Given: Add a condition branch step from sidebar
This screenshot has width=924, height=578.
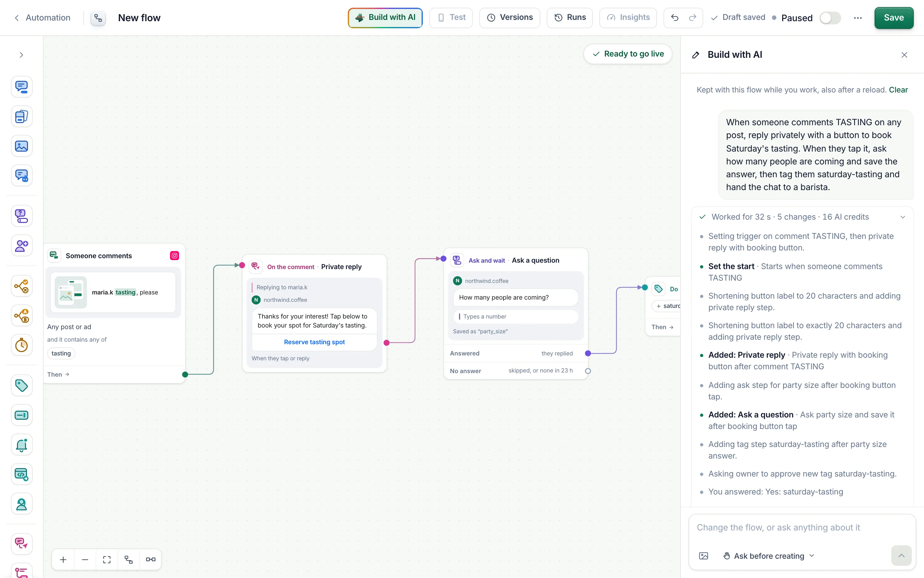Looking at the screenshot, I should [22, 286].
